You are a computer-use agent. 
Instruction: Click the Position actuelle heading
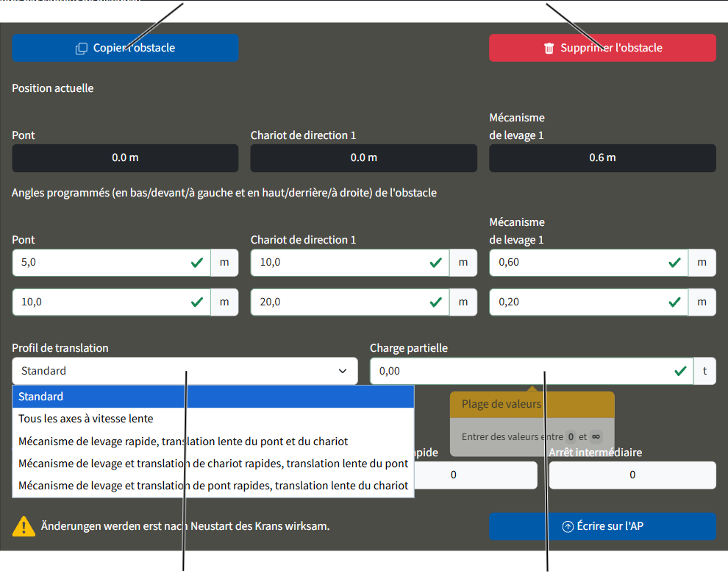53,88
